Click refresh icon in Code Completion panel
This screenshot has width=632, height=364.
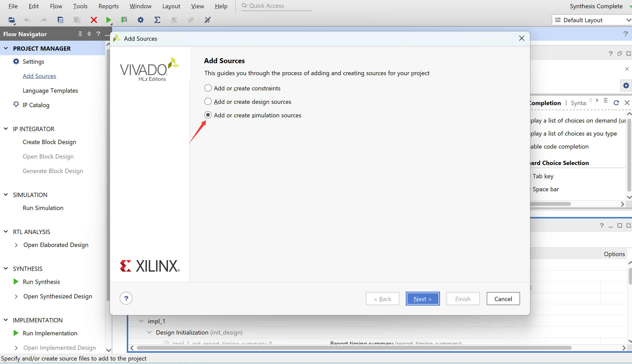tap(616, 103)
